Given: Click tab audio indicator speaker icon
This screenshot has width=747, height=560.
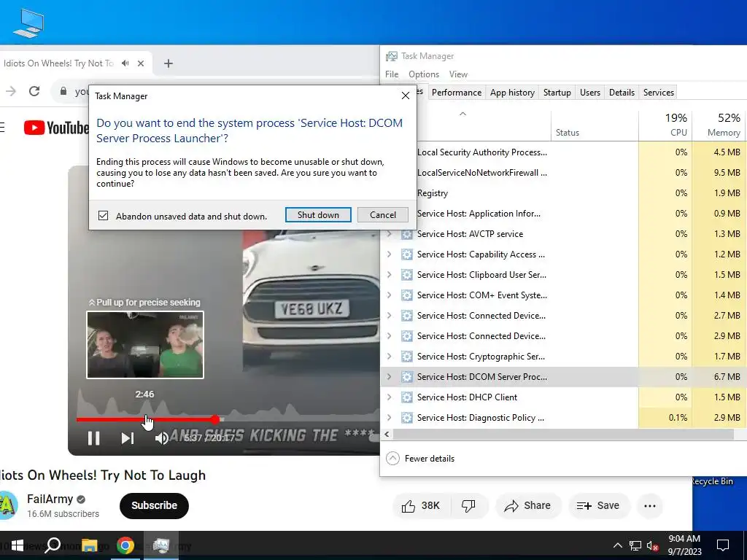Looking at the screenshot, I should point(125,63).
